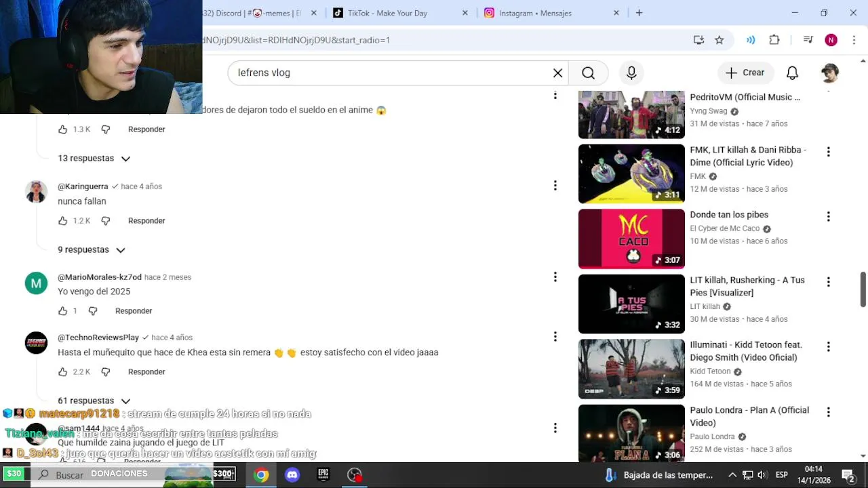Dislike the @MarioMorales-kz7od comment

point(93,311)
